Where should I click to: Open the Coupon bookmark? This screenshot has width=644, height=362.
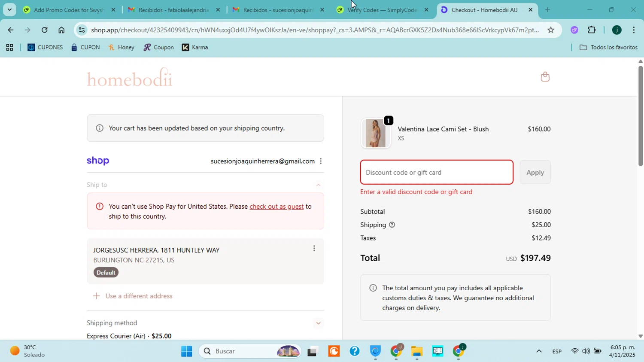point(158,48)
